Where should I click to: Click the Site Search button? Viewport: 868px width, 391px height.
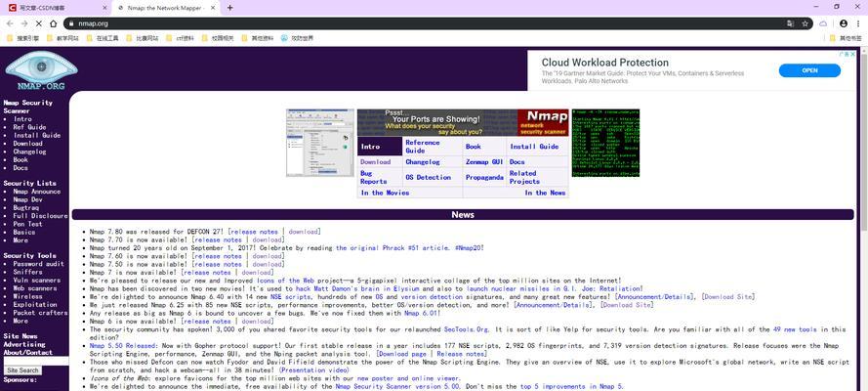coord(22,370)
